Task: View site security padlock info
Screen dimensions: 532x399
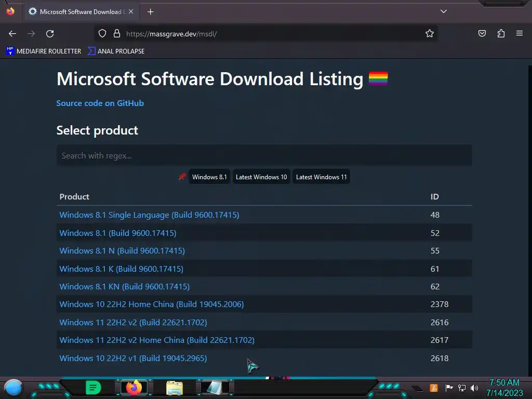Action: point(117,33)
